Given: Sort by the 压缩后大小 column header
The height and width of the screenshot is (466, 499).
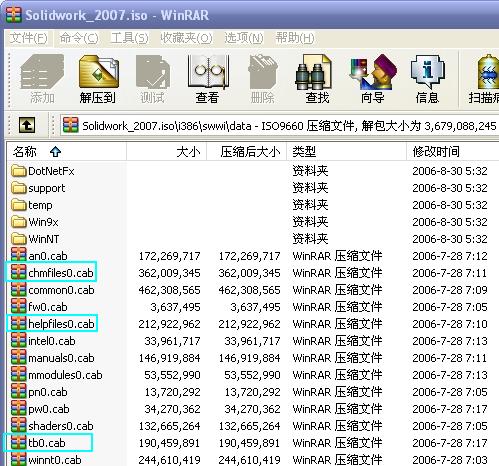Looking at the screenshot, I should tap(247, 152).
